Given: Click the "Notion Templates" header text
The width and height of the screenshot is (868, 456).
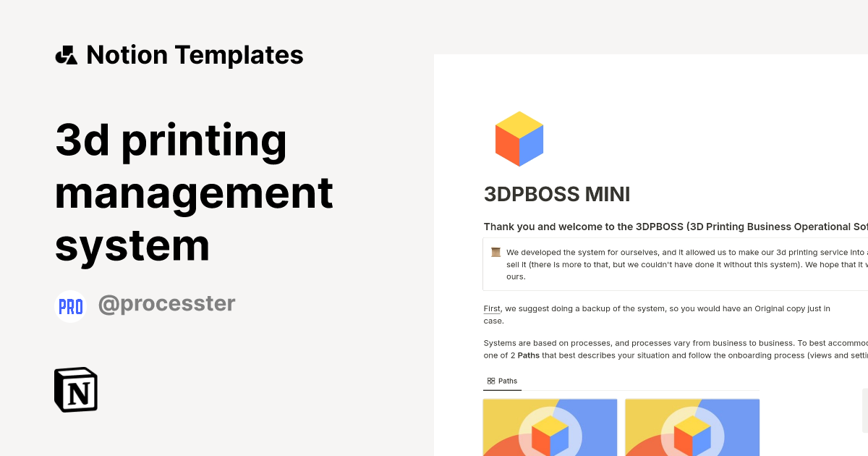Looking at the screenshot, I should coord(195,55).
